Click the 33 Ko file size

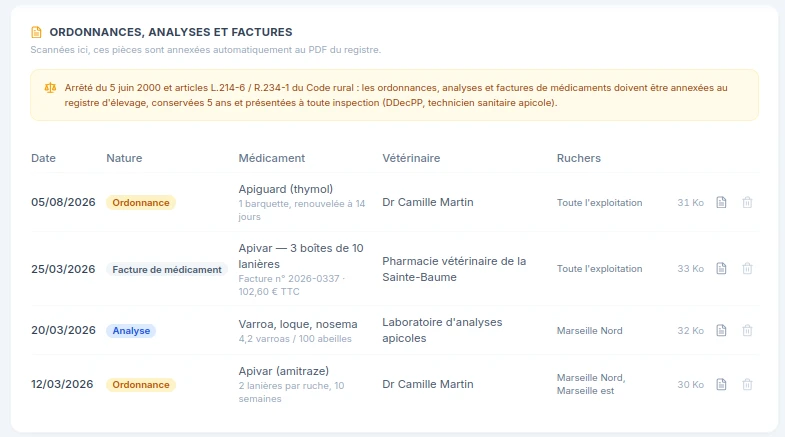pos(690,269)
